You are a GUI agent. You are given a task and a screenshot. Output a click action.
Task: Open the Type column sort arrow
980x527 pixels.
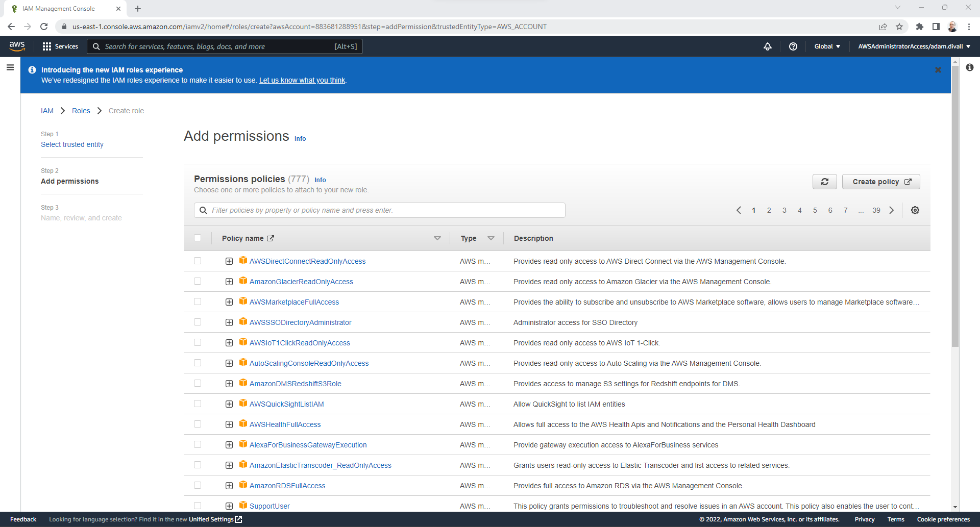click(x=491, y=238)
